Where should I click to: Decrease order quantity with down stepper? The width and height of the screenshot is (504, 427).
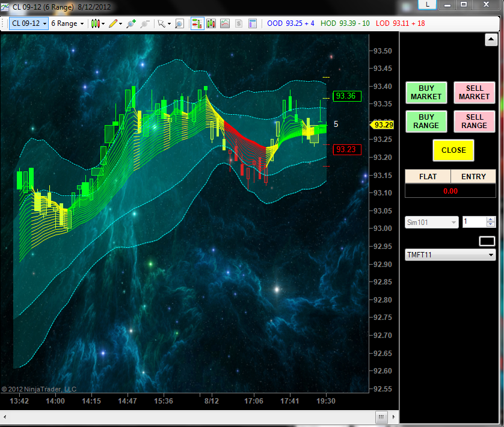click(491, 224)
